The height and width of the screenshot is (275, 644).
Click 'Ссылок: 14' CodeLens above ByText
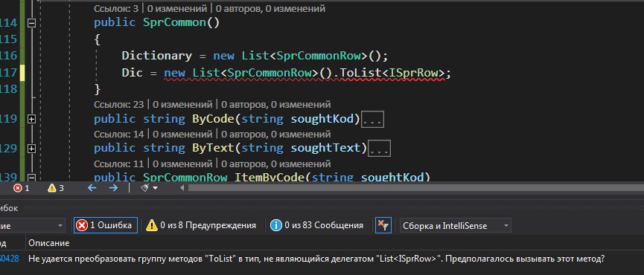pos(118,134)
